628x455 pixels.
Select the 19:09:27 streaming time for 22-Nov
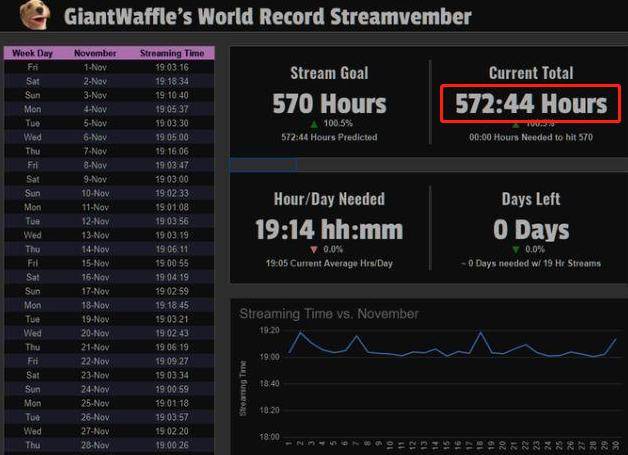pos(172,361)
